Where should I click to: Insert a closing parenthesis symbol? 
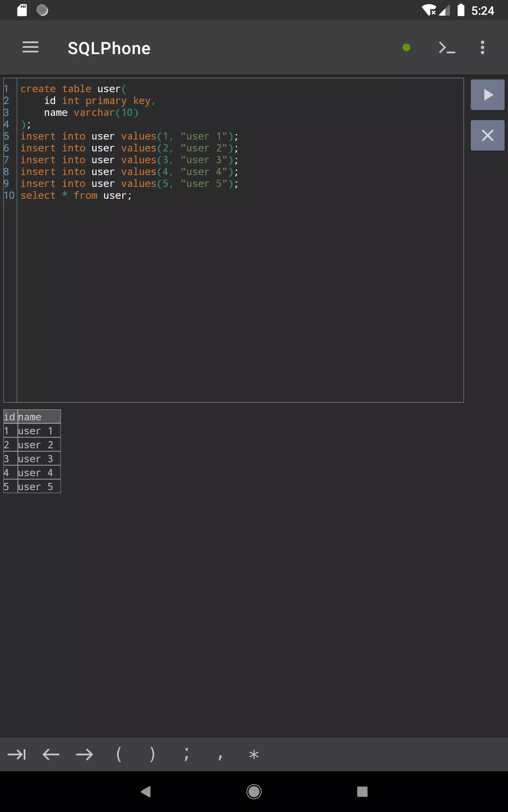(x=152, y=754)
